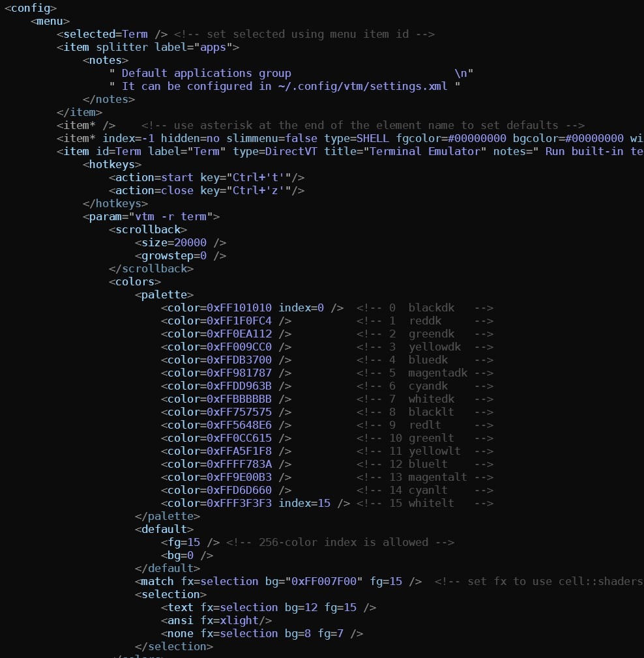Click the id=Term attribute

(119, 151)
